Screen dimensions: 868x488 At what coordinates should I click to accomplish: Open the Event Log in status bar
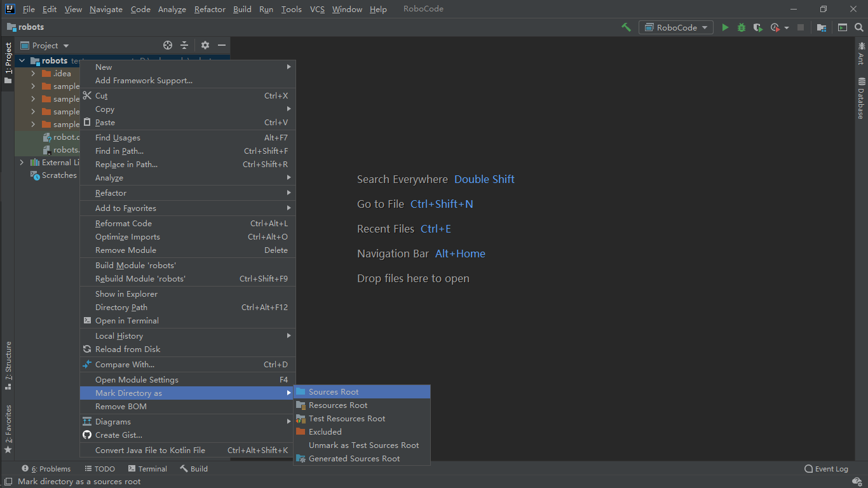click(826, 469)
